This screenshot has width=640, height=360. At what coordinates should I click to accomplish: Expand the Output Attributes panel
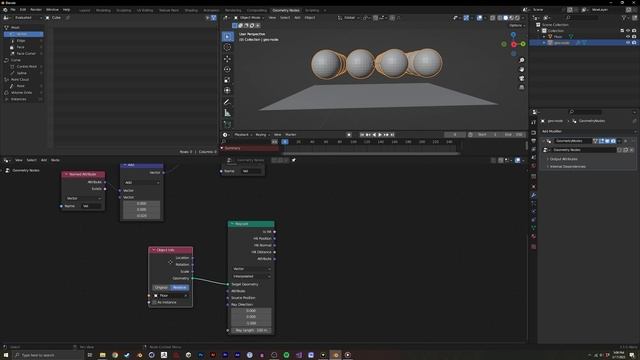pos(563,159)
